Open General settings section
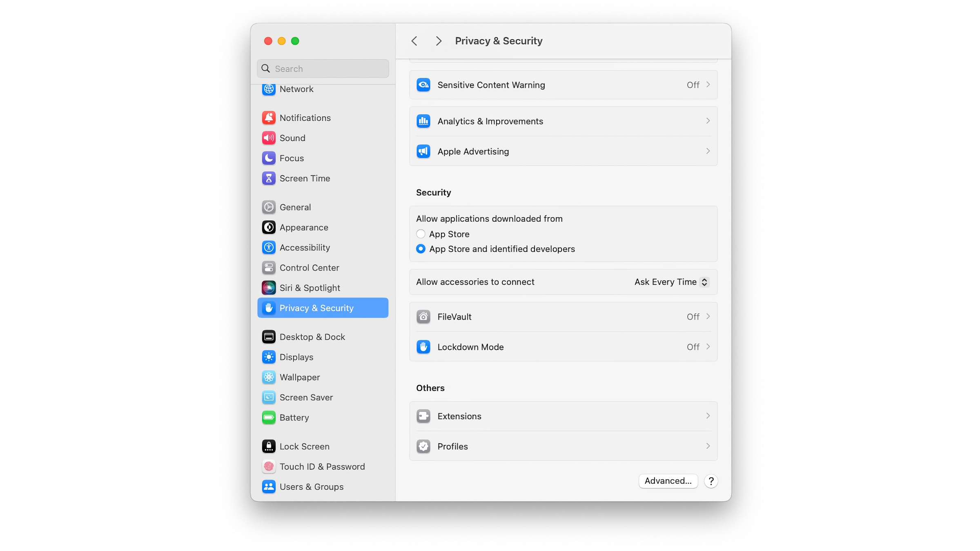Image resolution: width=980 pixels, height=551 pixels. click(295, 207)
